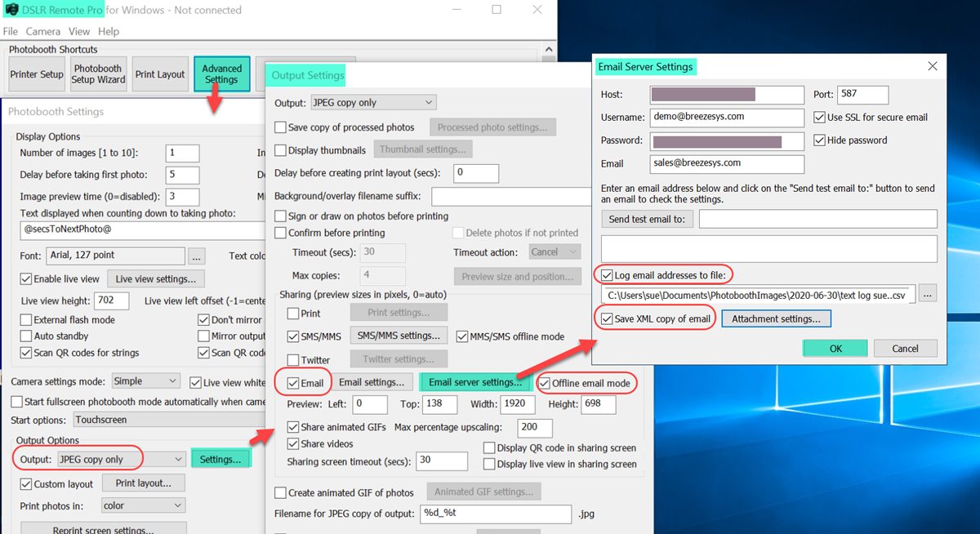Click the Email field sales@breezesys.com

tap(727, 163)
